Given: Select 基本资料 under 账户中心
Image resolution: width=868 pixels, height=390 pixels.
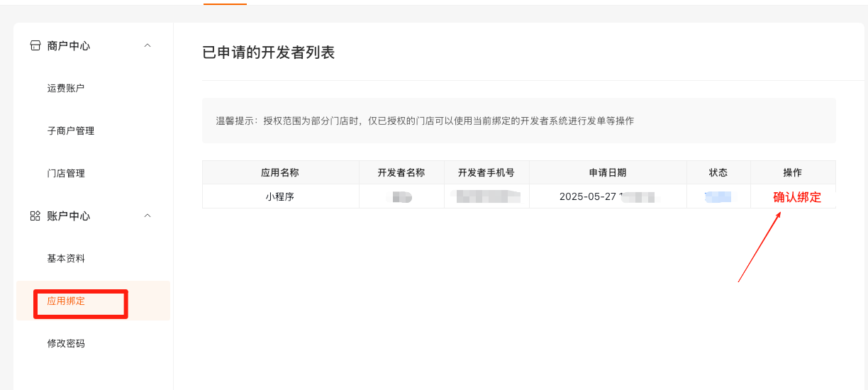Looking at the screenshot, I should click(x=66, y=258).
